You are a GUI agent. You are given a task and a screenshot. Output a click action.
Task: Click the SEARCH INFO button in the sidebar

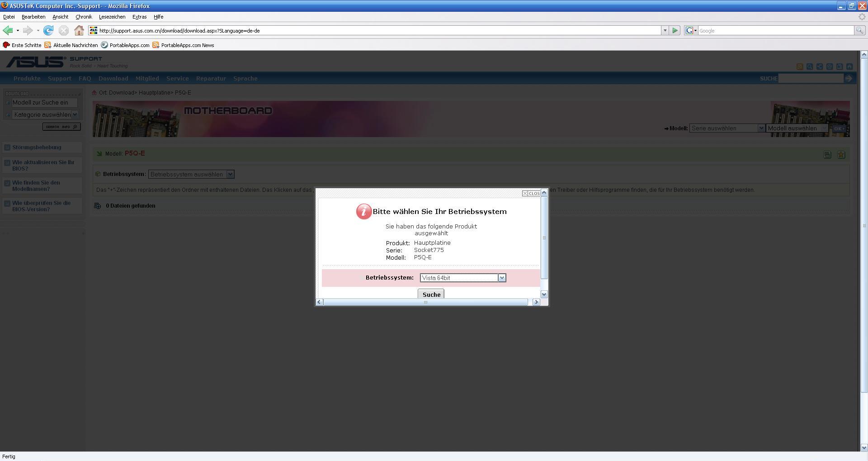tap(61, 127)
